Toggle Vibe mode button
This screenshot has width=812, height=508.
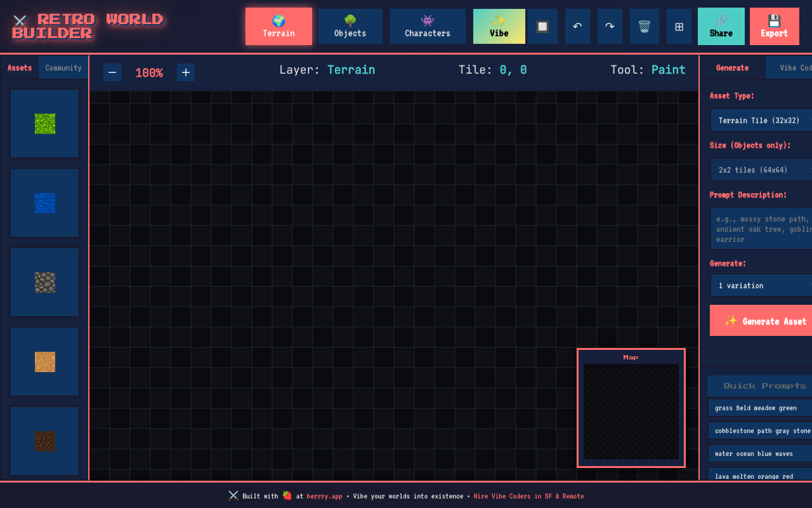[x=499, y=27]
